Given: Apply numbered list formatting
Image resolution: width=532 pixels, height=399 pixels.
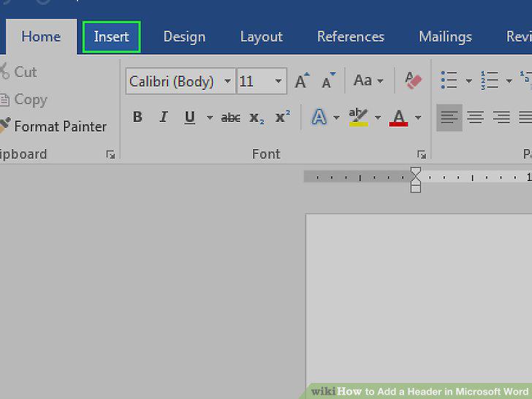Looking at the screenshot, I should tap(490, 80).
